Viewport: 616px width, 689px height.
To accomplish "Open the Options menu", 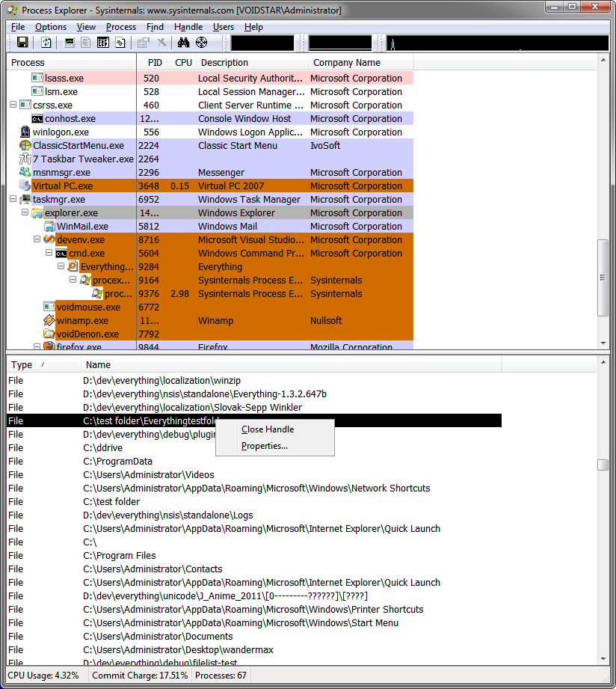I will click(51, 27).
